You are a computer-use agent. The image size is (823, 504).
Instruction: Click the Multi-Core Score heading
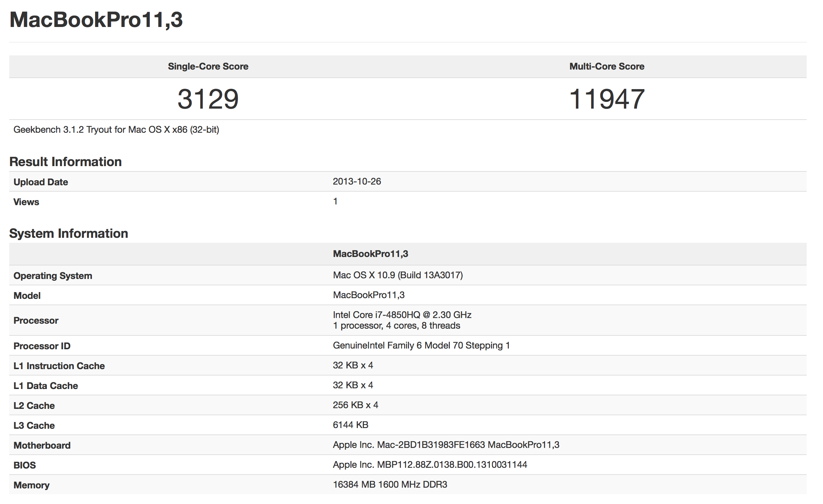[x=607, y=66]
